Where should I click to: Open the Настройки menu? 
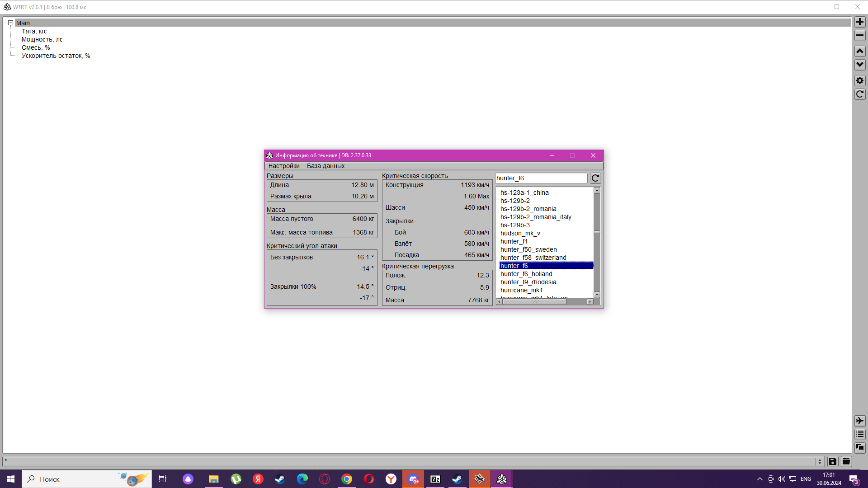[x=284, y=166]
